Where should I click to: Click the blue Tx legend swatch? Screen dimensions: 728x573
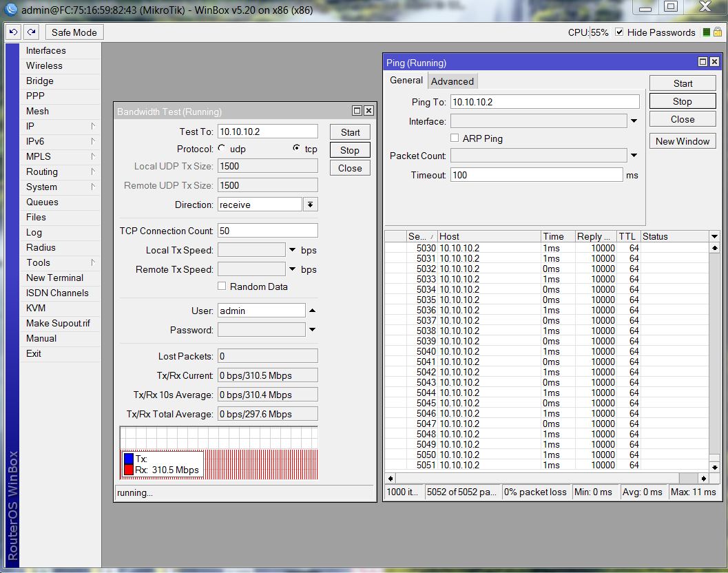[129, 459]
